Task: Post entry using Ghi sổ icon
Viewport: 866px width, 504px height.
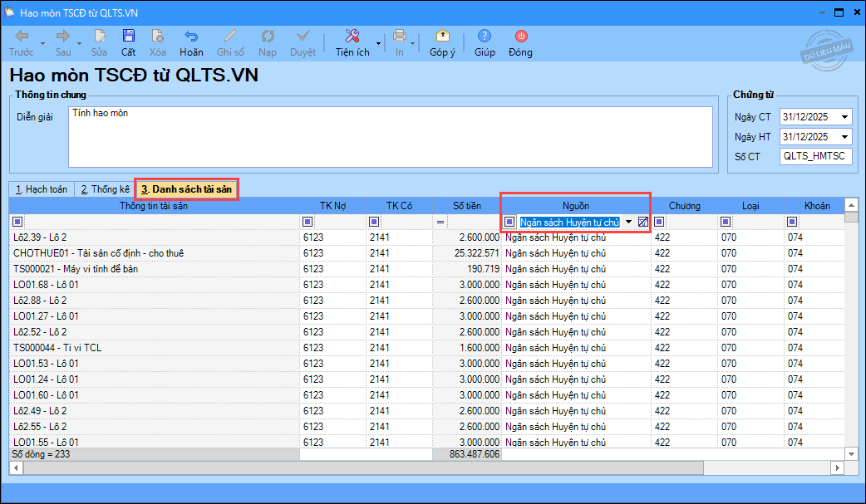Action: click(x=230, y=37)
